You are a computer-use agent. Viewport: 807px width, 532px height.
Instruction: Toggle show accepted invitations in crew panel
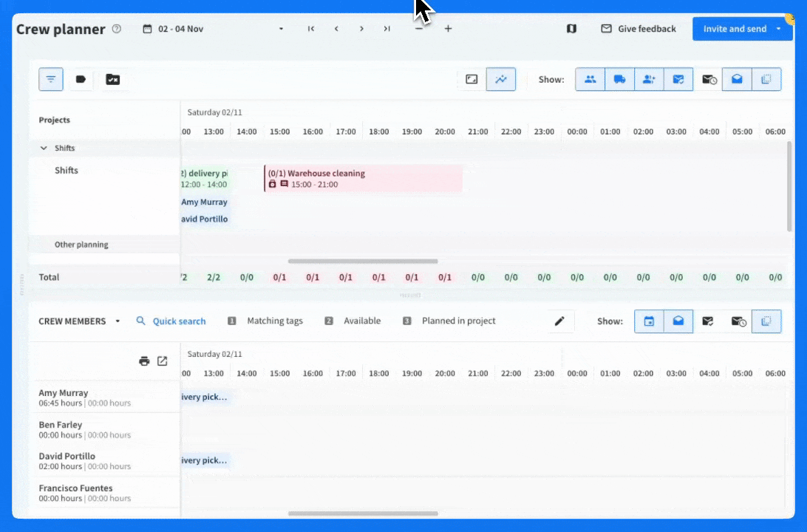708,321
